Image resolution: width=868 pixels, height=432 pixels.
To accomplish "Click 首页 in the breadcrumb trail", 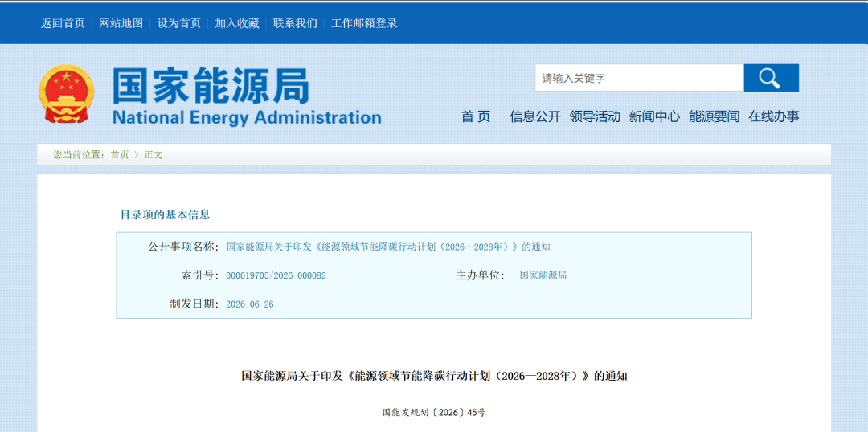I will [120, 155].
